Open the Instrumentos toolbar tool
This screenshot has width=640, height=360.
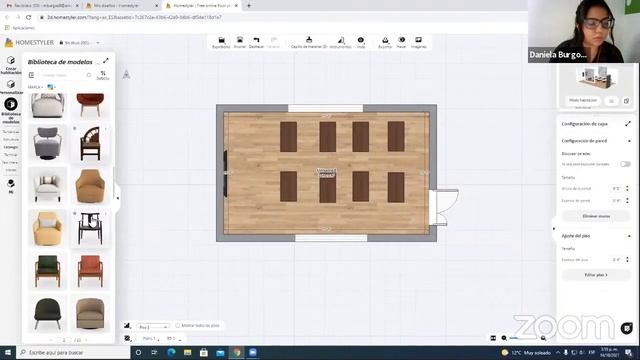tap(340, 42)
